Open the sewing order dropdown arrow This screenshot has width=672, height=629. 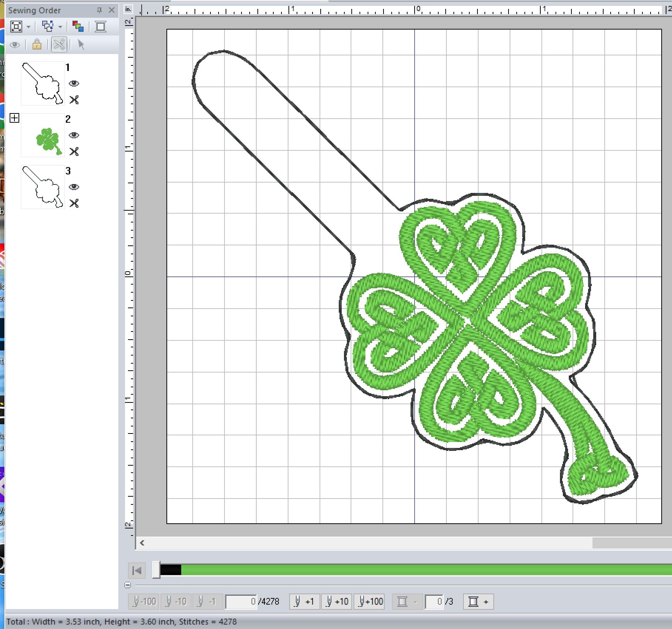click(60, 27)
